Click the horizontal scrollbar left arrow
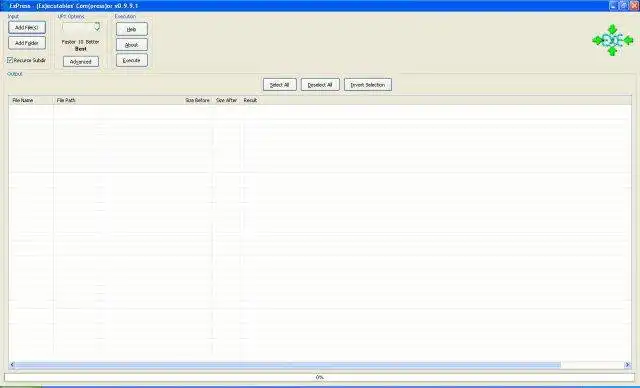This screenshot has width=640, height=388. pyautogui.click(x=12, y=365)
